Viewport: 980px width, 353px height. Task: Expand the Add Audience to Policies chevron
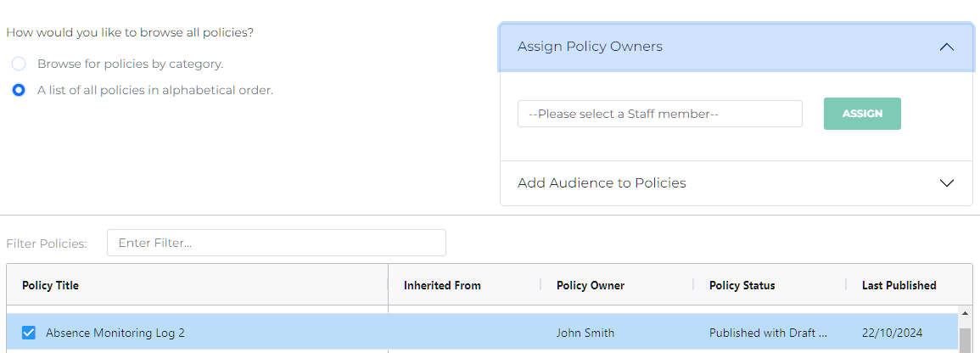(x=947, y=183)
